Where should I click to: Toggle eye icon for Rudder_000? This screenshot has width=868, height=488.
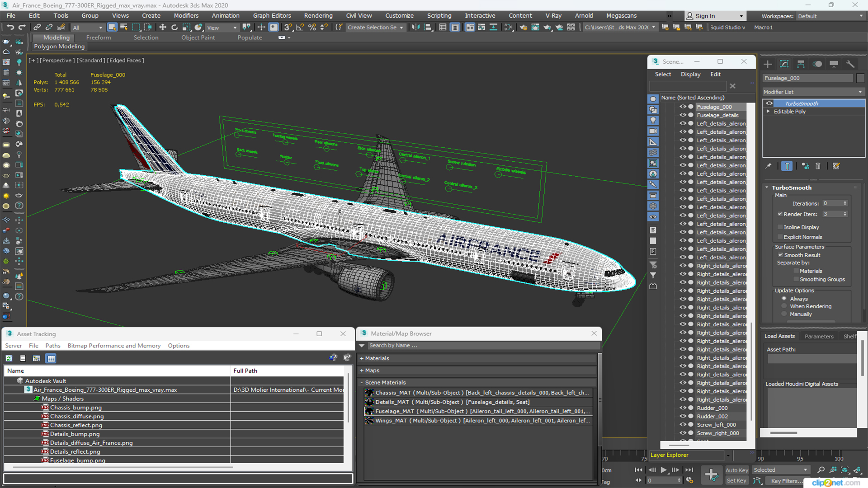coord(683,408)
